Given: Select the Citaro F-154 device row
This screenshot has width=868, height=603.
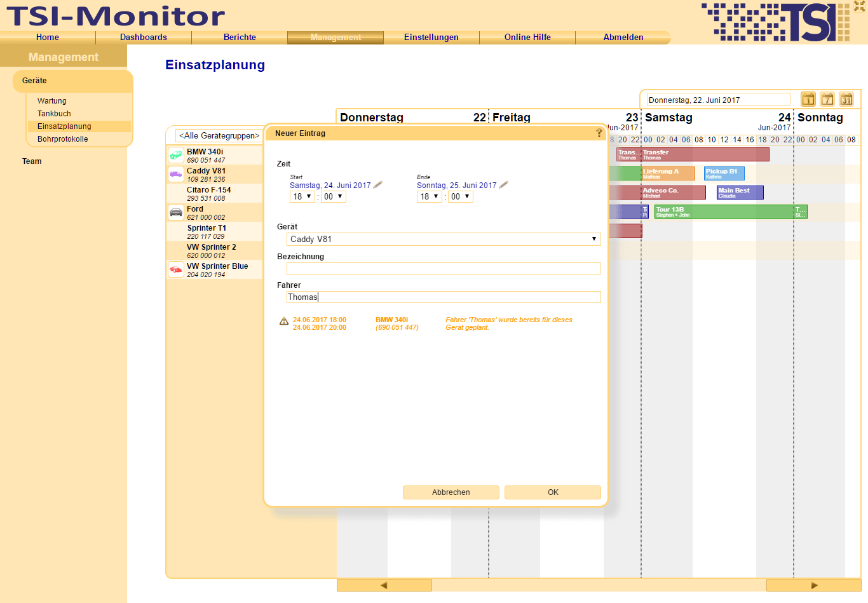Looking at the screenshot, I should pyautogui.click(x=215, y=193).
